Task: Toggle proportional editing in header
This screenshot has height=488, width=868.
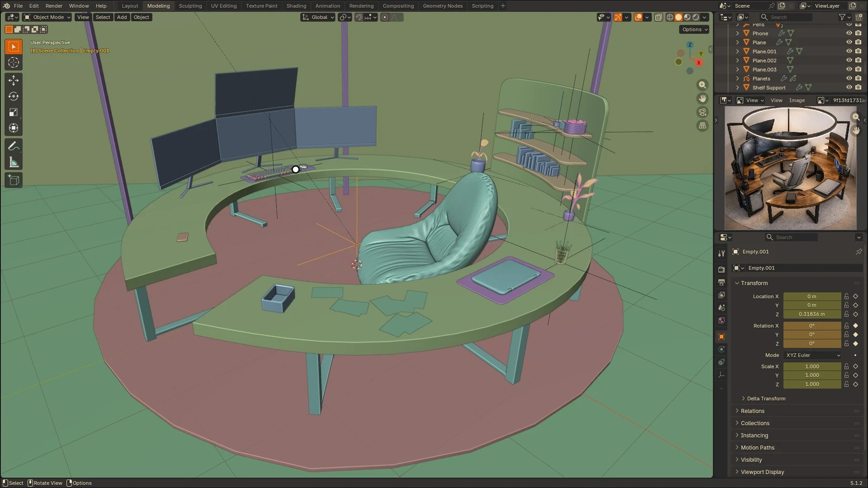Action: click(385, 17)
